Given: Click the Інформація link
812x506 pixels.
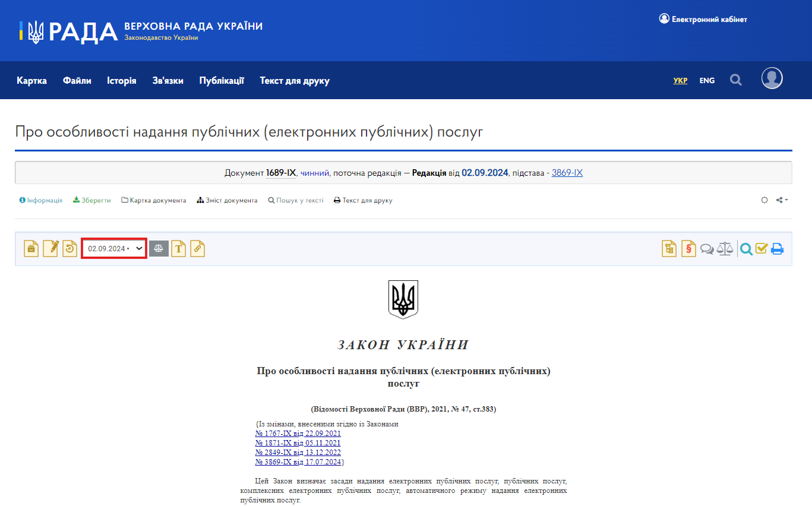Looking at the screenshot, I should [x=41, y=200].
